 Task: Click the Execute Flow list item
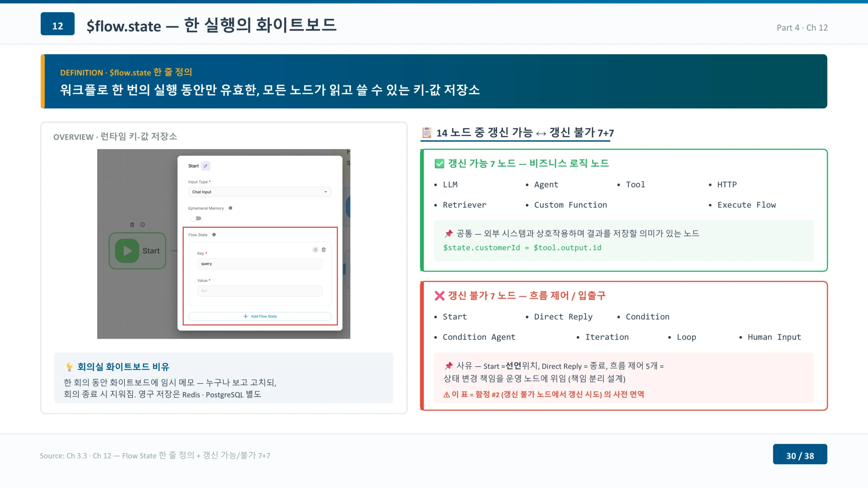tap(747, 205)
